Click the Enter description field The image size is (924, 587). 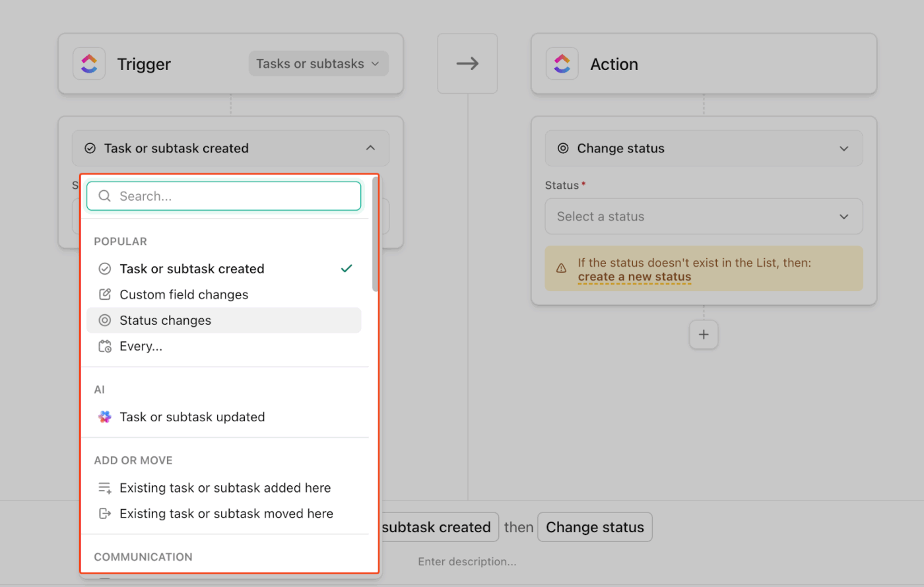467,561
